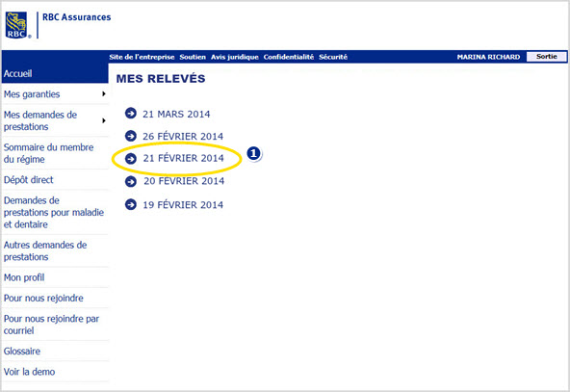Viewport: 570px width, 392px height.
Task: Open the 20 FÉVRIER 2014 statement
Action: coord(184,181)
